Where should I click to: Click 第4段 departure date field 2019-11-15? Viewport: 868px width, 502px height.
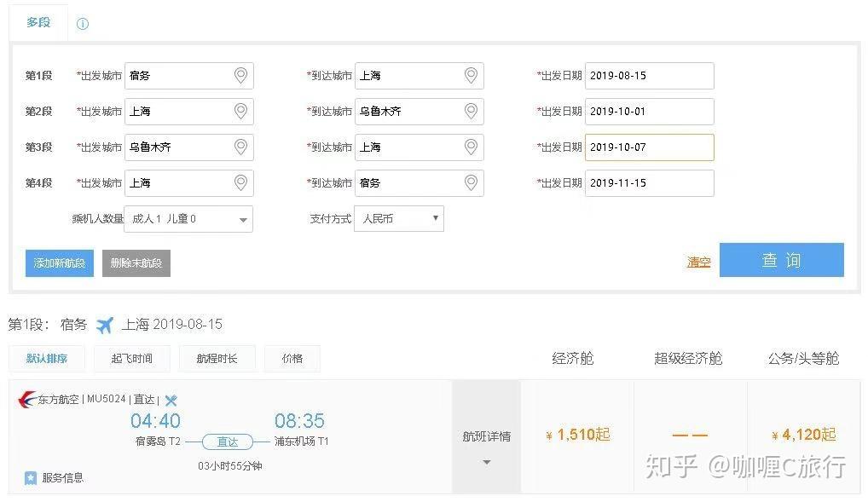(650, 183)
